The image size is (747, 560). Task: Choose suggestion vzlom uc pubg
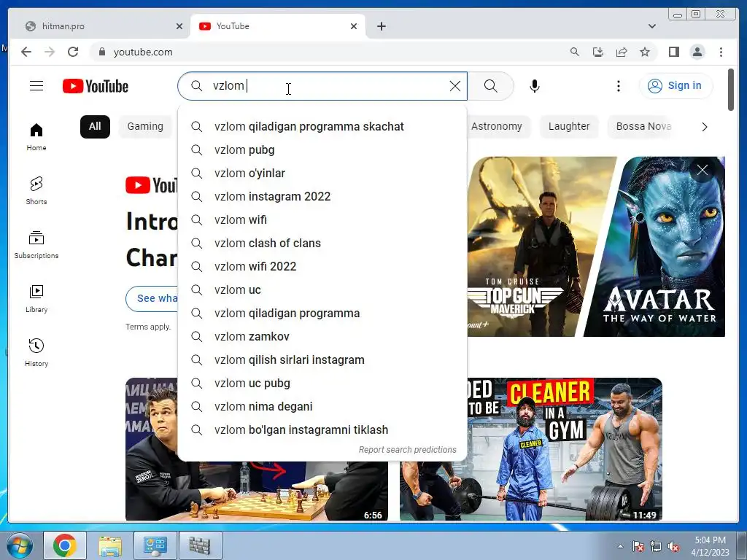pyautogui.click(x=322, y=383)
